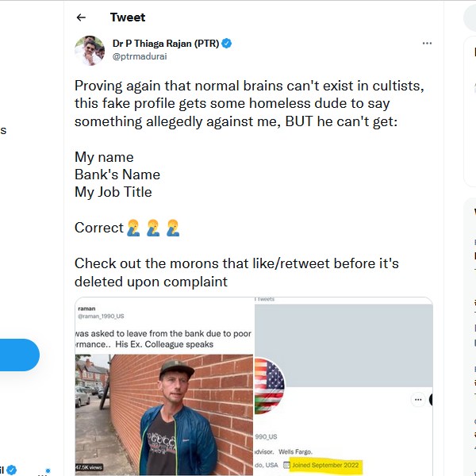
Task: Open the tweet's three-dot More menu
Action: point(427,44)
